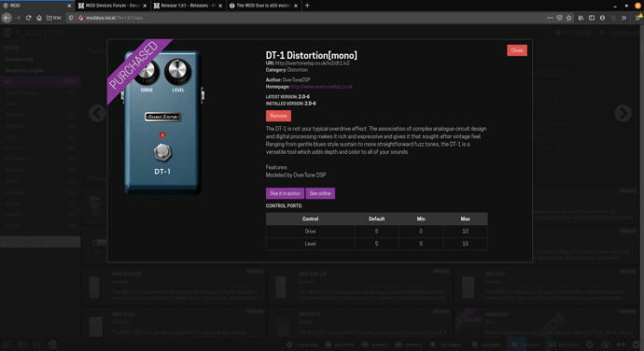Click the See online button
This screenshot has height=351, width=644.
pos(320,193)
